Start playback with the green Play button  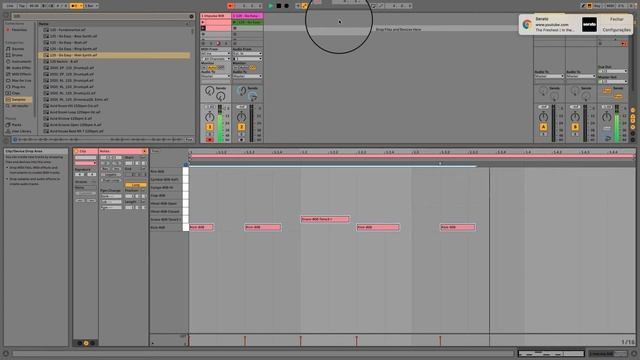coord(270,6)
